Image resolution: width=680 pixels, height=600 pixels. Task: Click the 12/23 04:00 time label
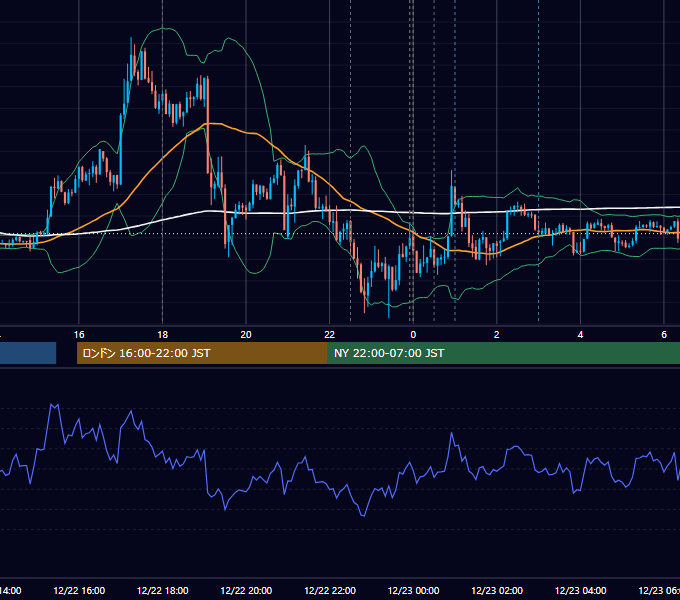click(581, 590)
